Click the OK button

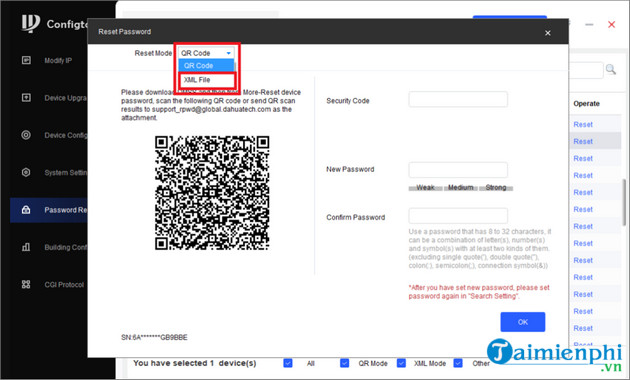[x=523, y=322]
